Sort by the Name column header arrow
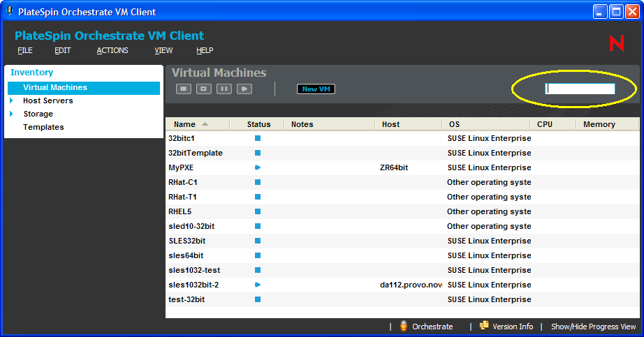Screen dimensions: 644x337 pos(205,124)
